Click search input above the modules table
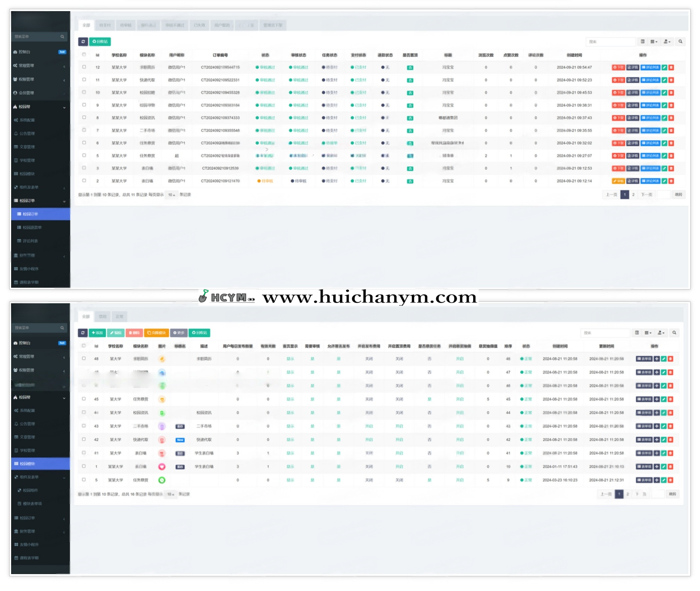This screenshot has width=700, height=591. pos(605,333)
